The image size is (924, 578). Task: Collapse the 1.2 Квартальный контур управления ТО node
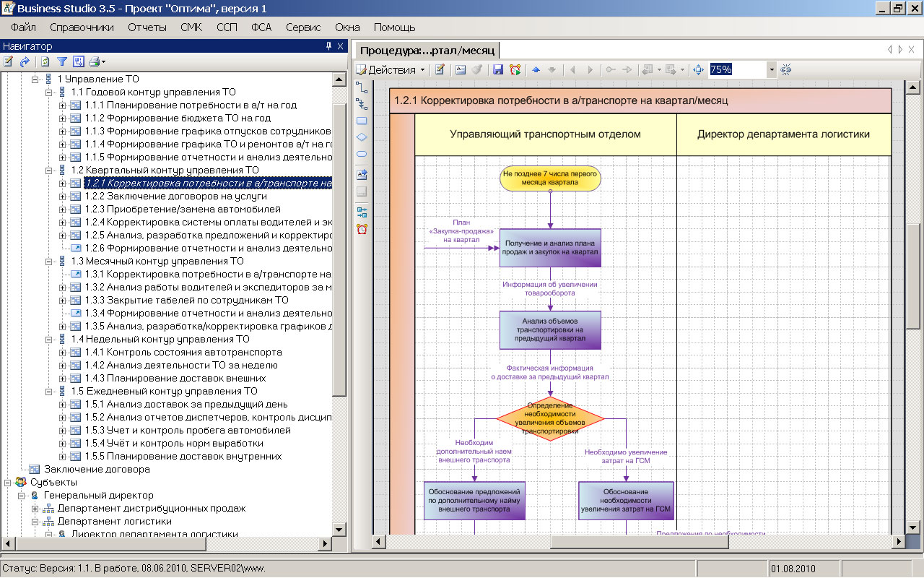(49, 171)
